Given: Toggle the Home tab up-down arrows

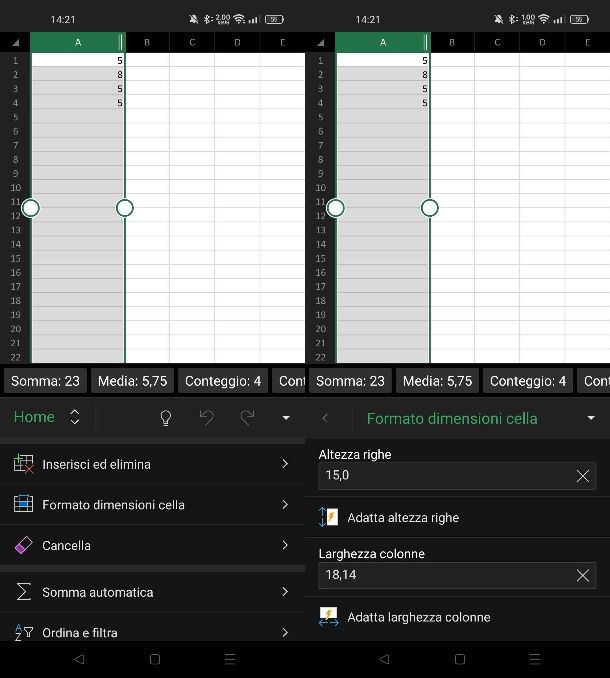Looking at the screenshot, I should coord(75,417).
